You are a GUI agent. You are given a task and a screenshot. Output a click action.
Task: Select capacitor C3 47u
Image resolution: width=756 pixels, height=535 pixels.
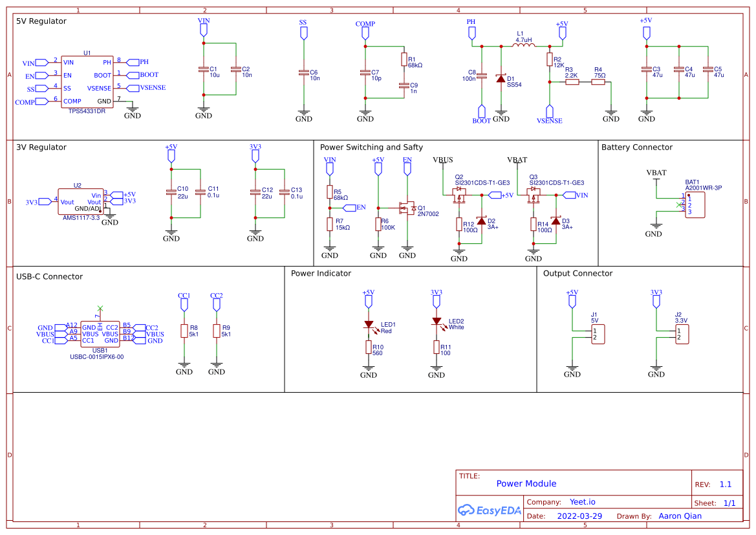pyautogui.click(x=647, y=69)
